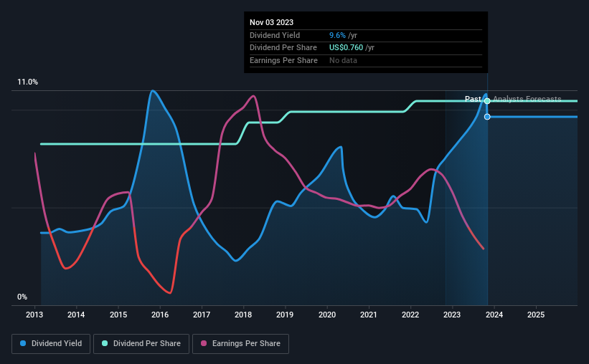
Task: Click the Nov 03 2023 tooltip date
Action: point(272,22)
